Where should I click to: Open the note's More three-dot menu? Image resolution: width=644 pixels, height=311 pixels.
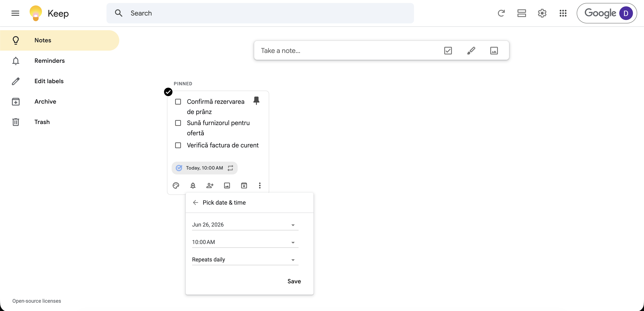click(260, 185)
